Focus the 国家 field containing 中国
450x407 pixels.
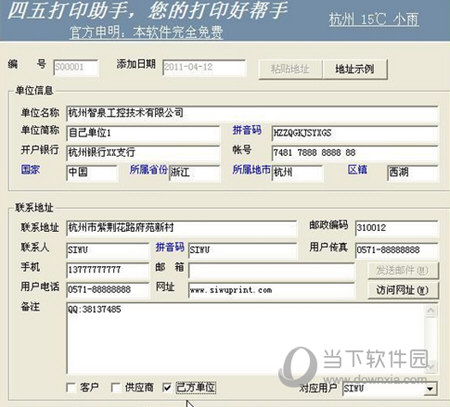(x=92, y=173)
